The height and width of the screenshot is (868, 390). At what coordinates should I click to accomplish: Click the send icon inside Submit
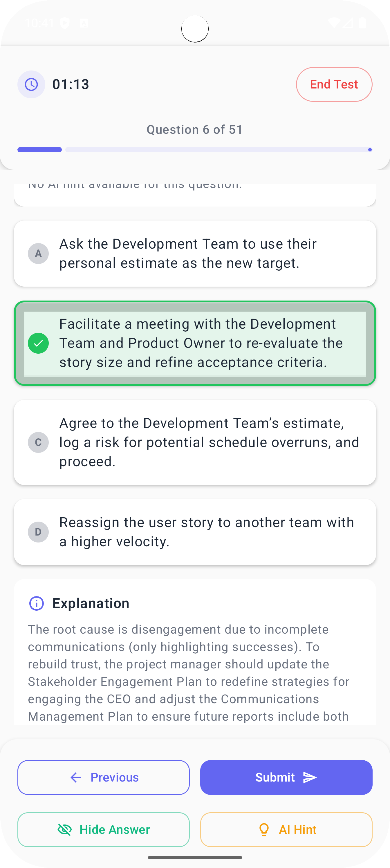[309, 778]
